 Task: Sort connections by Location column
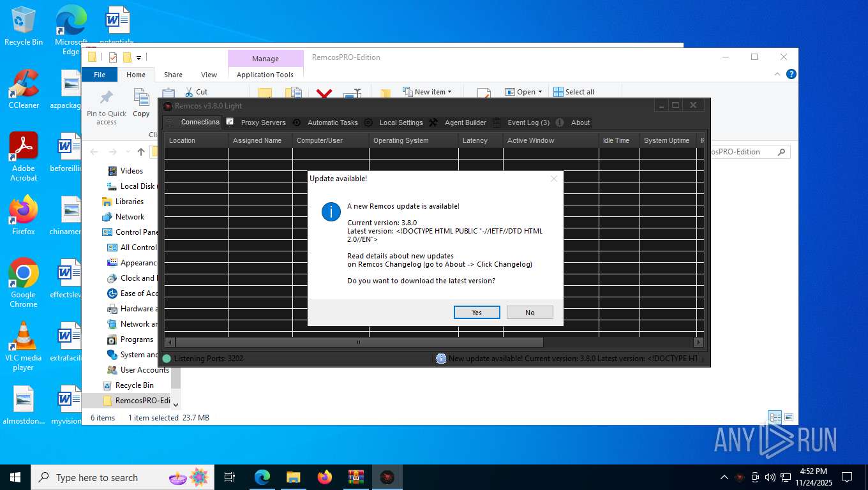pyautogui.click(x=197, y=140)
